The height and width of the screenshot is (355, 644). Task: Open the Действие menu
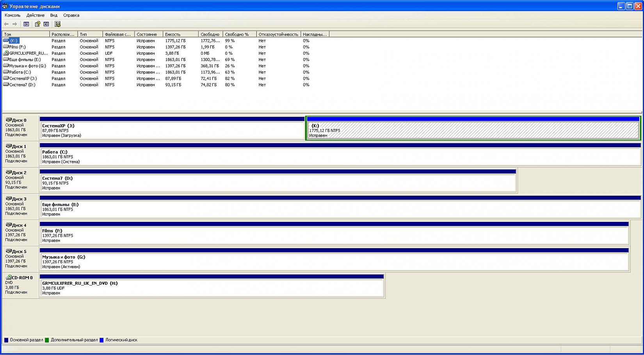[x=35, y=15]
